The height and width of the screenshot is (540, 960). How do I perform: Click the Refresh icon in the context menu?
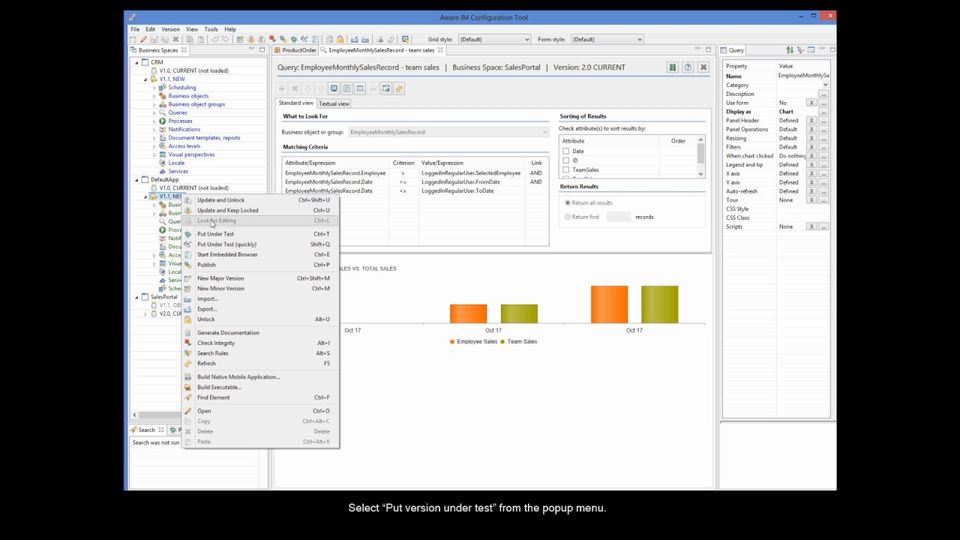[x=188, y=364]
